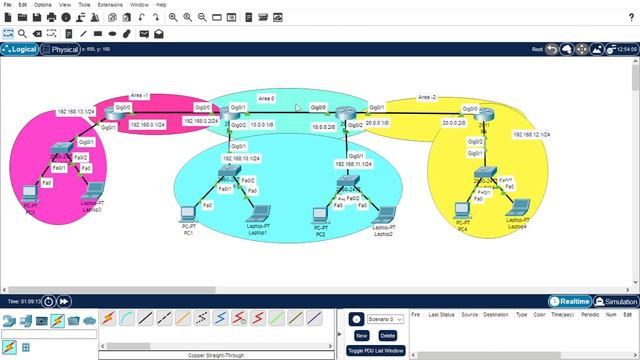This screenshot has height=360, width=640.
Task: Select the Draw Line tool
Action: (x=83, y=33)
